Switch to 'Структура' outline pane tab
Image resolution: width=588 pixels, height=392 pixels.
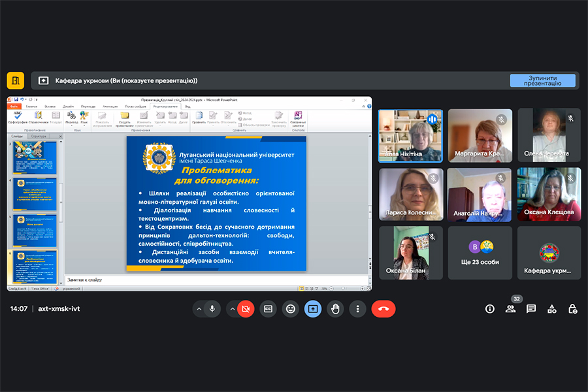[39, 136]
